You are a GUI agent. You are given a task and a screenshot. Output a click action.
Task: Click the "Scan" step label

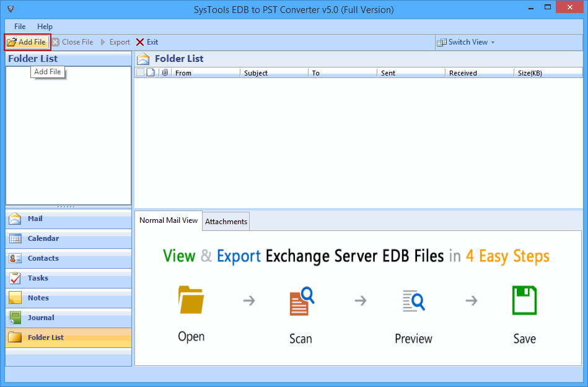301,339
